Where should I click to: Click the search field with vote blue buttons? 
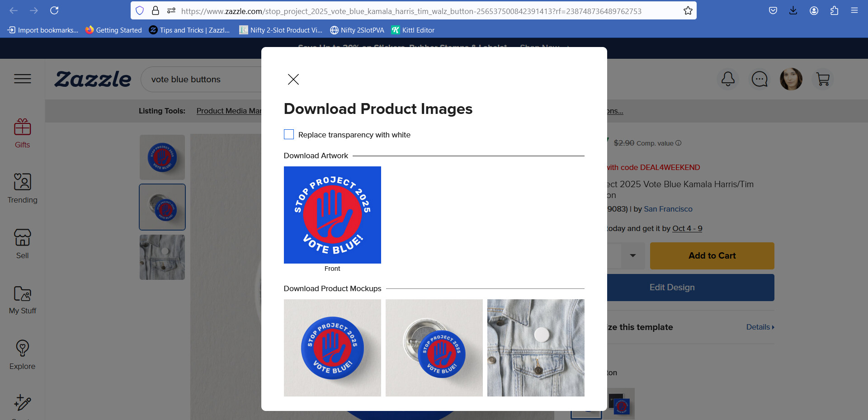[x=201, y=80]
